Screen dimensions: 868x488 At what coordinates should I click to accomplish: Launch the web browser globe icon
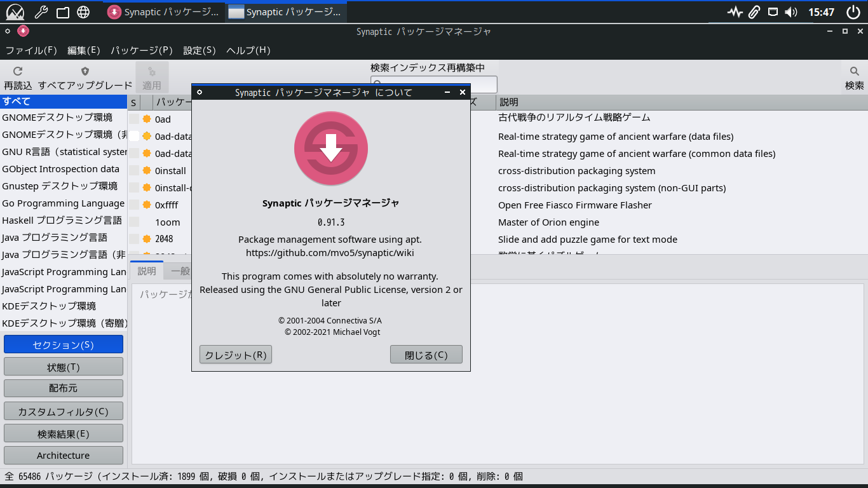tap(83, 12)
